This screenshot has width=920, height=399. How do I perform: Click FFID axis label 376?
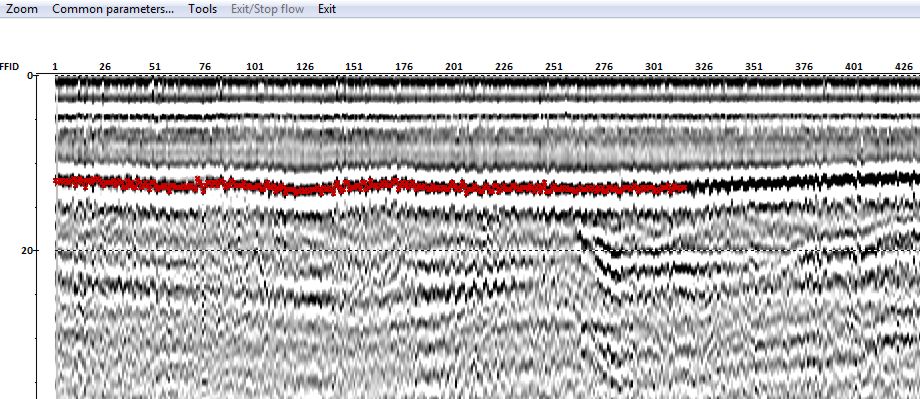[804, 67]
